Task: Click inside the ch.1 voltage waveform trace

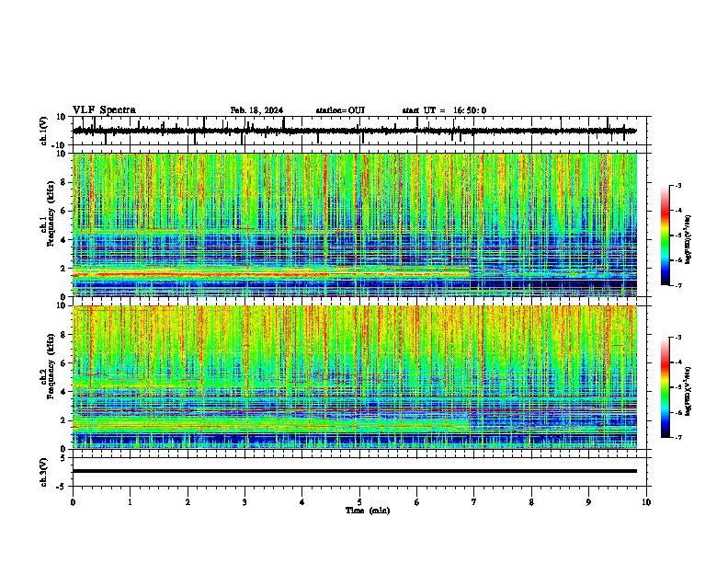Action: click(x=354, y=131)
